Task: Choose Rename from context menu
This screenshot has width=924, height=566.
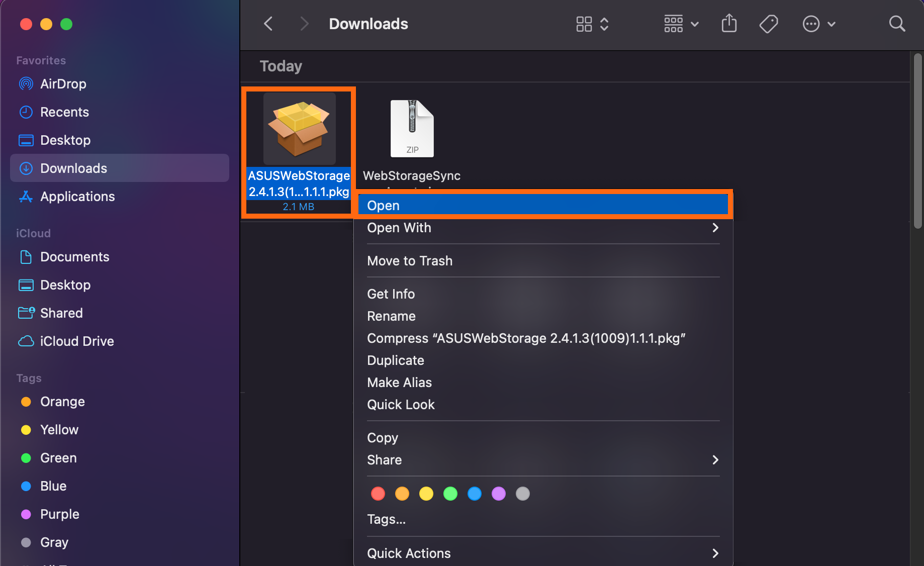Action: pos(543,316)
